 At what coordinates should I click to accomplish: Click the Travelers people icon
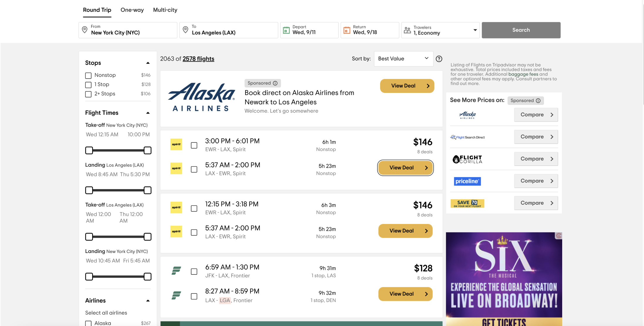click(x=407, y=30)
